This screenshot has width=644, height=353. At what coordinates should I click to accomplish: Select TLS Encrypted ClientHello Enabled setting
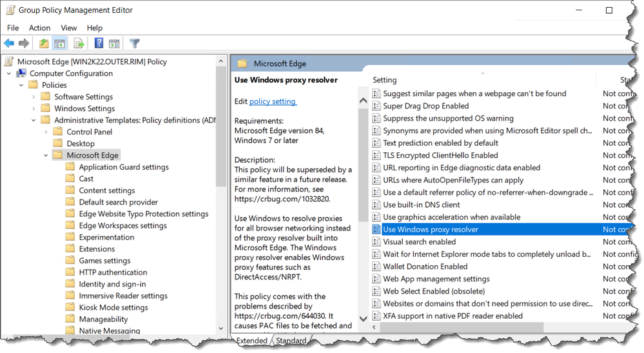tap(440, 156)
